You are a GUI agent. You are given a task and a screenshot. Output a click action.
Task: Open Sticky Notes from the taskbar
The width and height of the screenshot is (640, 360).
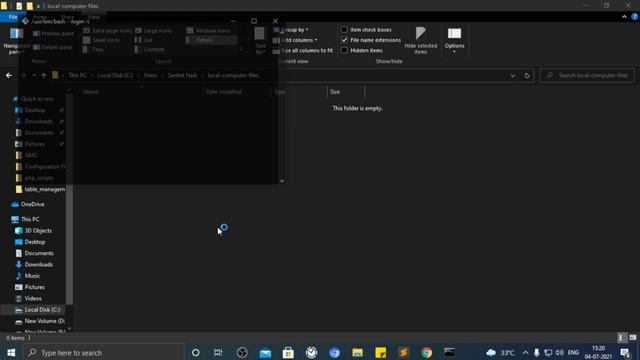click(x=380, y=352)
